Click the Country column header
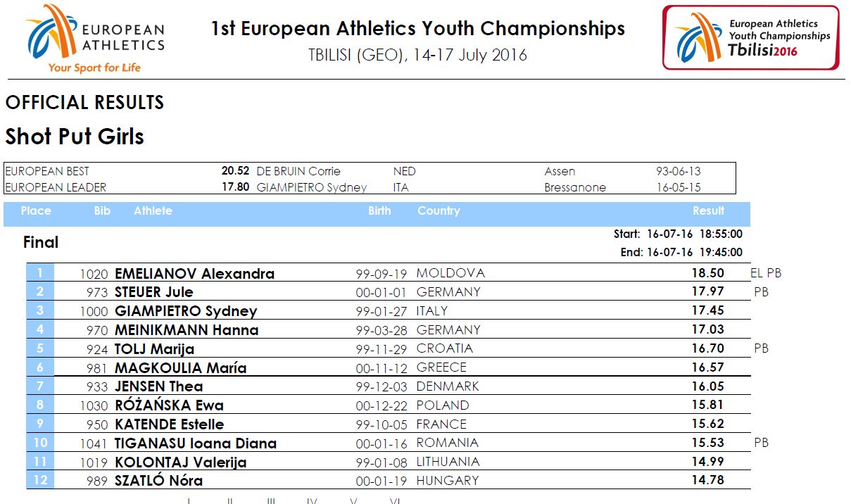The image size is (851, 504). [x=439, y=210]
